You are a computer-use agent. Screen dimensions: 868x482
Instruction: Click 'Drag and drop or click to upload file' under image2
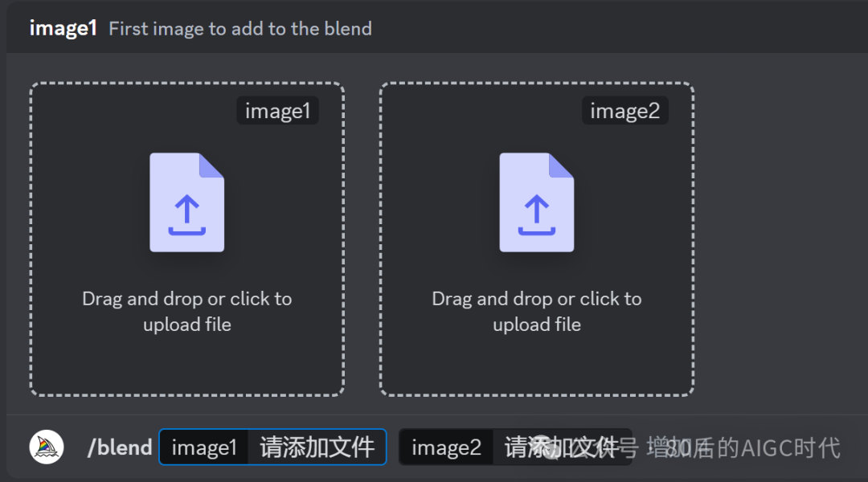pyautogui.click(x=537, y=312)
